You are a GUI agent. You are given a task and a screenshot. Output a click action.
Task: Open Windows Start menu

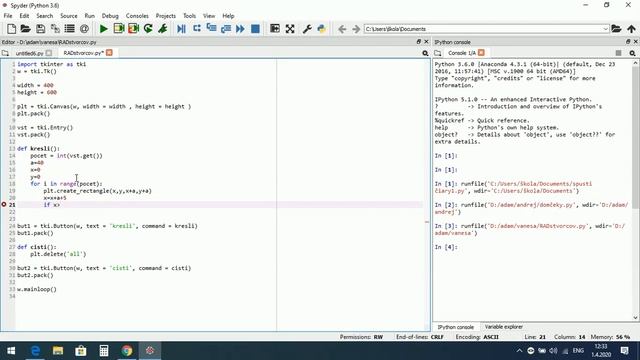[x=11, y=351]
